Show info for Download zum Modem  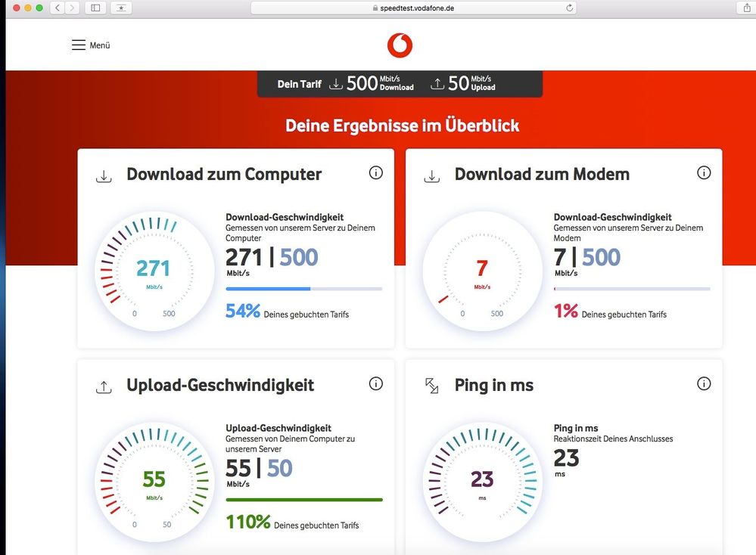[x=704, y=172]
